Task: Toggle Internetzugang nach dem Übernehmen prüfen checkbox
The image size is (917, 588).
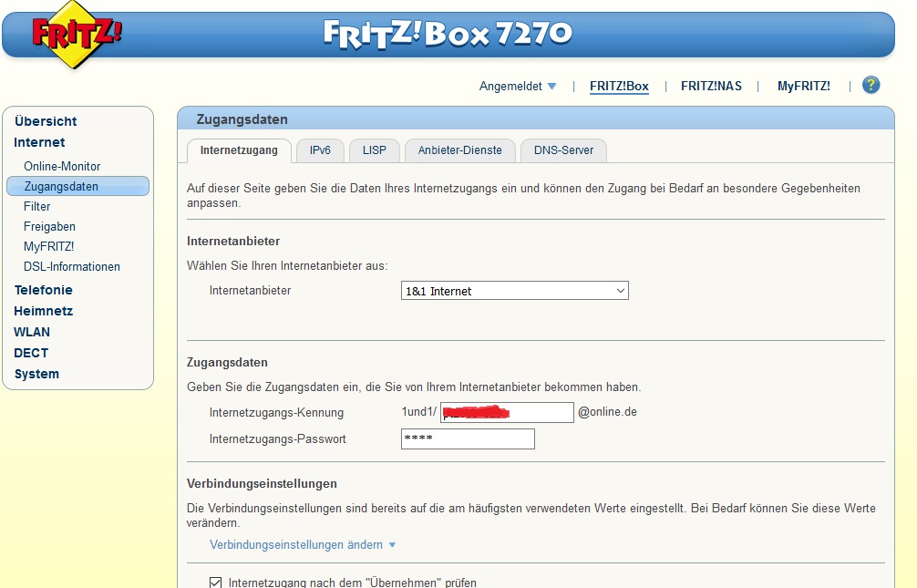Action: 215,583
